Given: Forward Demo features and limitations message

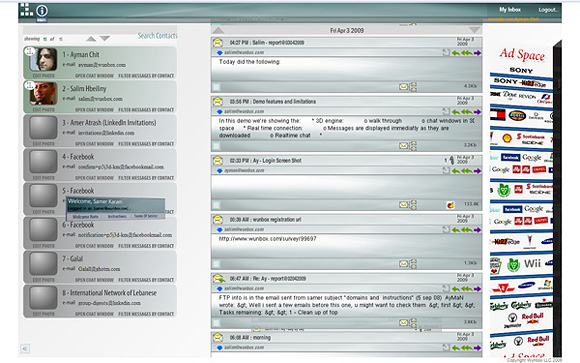Looking at the screenshot, I should (x=477, y=112).
